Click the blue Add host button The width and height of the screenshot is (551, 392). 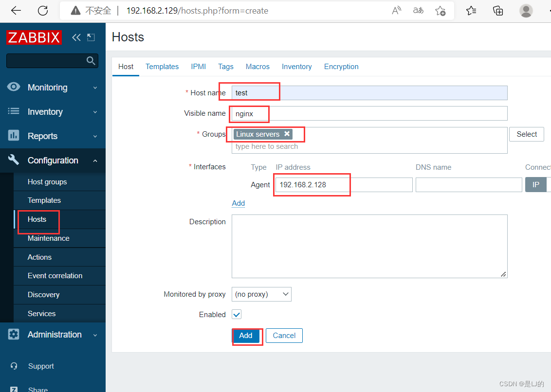(x=246, y=336)
